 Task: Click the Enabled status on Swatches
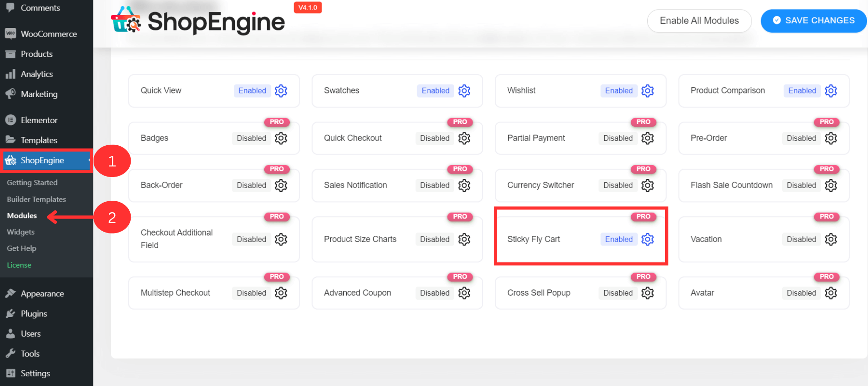pos(435,91)
